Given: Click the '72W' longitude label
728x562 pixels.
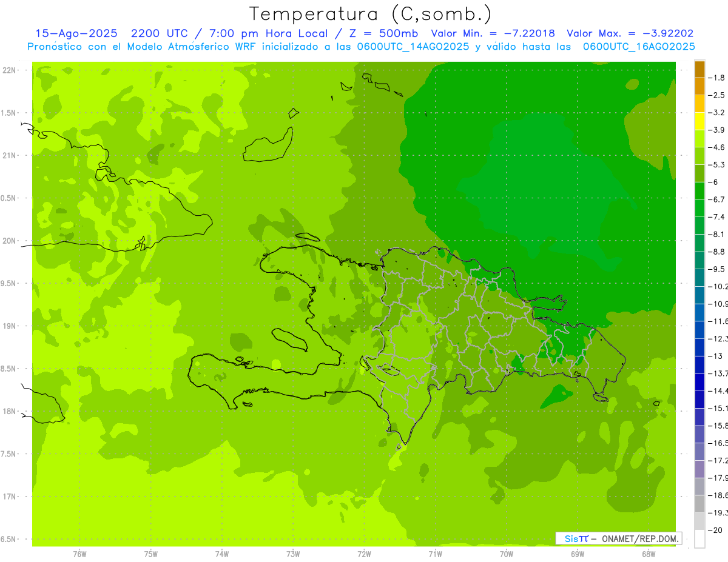Looking at the screenshot, I should pos(364,554).
